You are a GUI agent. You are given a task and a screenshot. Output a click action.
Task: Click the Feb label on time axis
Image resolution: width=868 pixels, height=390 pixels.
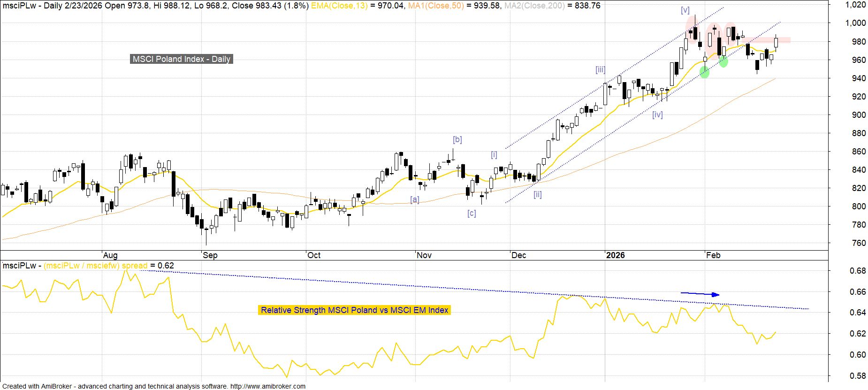click(713, 255)
